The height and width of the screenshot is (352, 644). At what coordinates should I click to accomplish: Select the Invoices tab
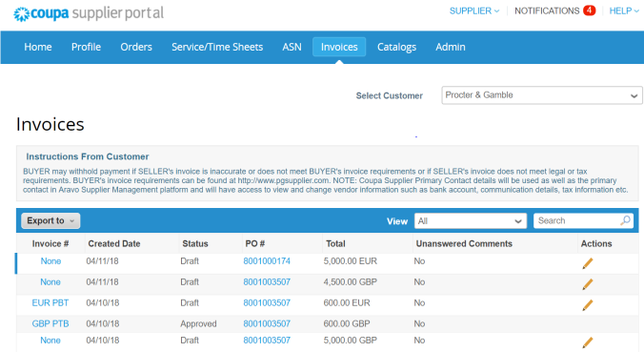pyautogui.click(x=339, y=47)
